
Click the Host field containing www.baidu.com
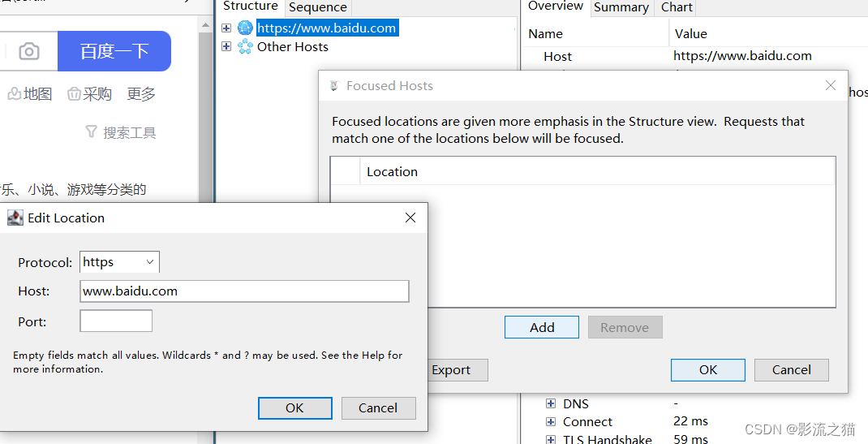pyautogui.click(x=245, y=291)
